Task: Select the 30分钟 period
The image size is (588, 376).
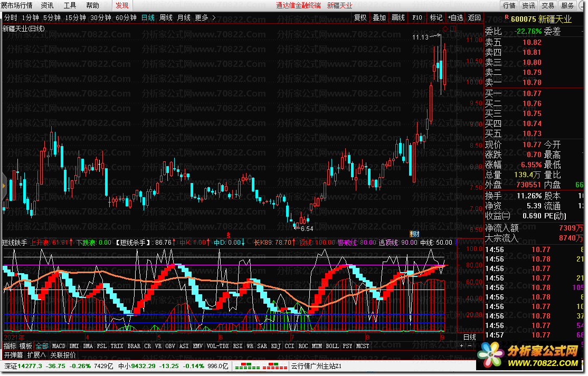Action: pyautogui.click(x=101, y=17)
